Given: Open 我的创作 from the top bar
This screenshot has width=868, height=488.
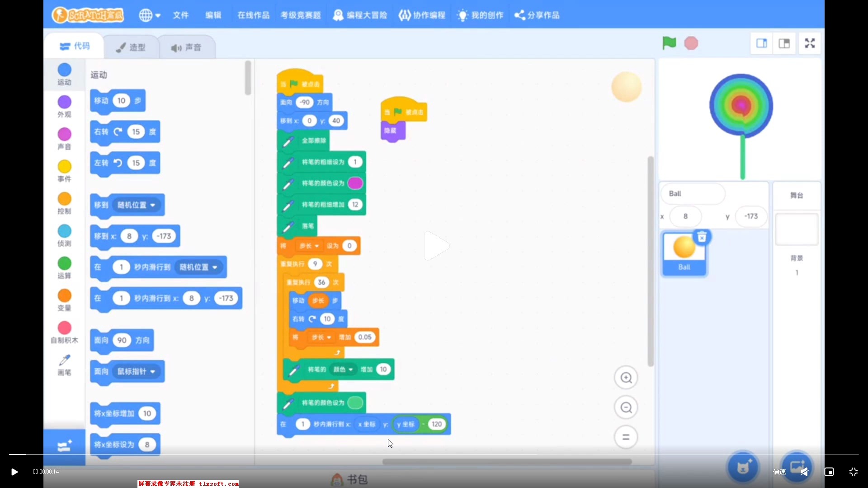Looking at the screenshot, I should click(480, 15).
